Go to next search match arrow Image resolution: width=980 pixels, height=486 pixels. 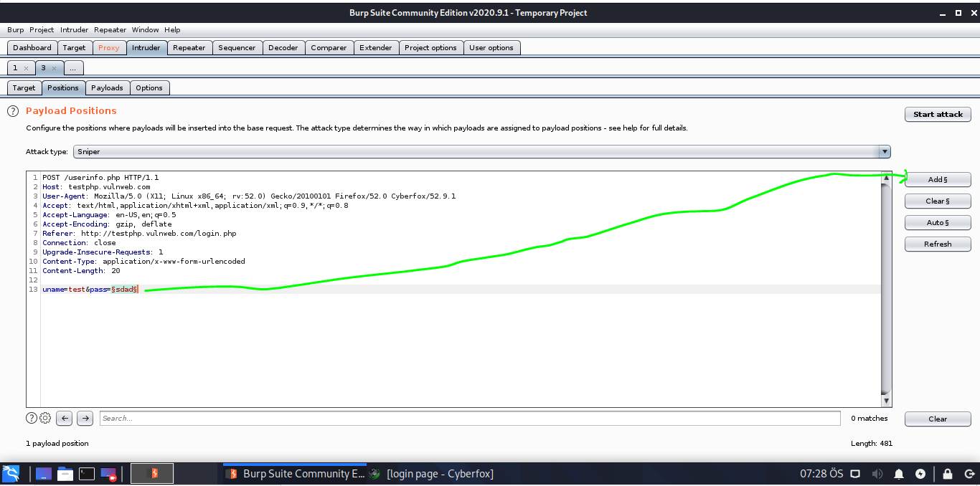coord(85,418)
